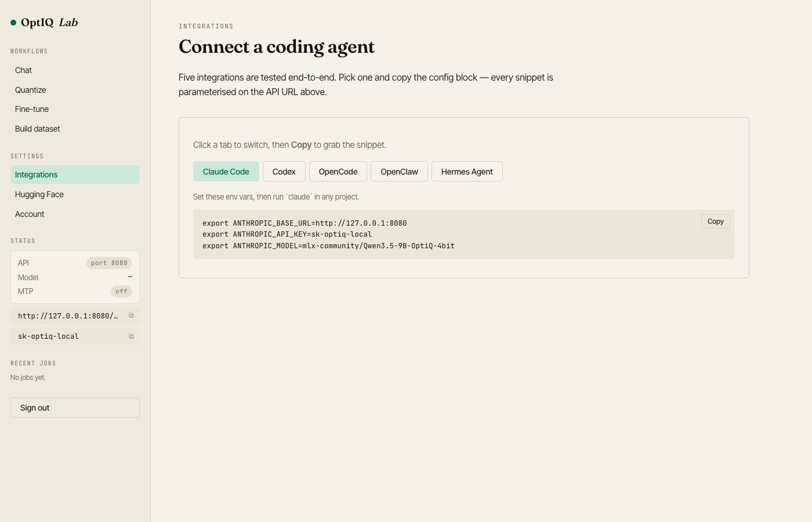812x522 pixels.
Task: Switch to the OpenClaw tab
Action: (x=399, y=172)
